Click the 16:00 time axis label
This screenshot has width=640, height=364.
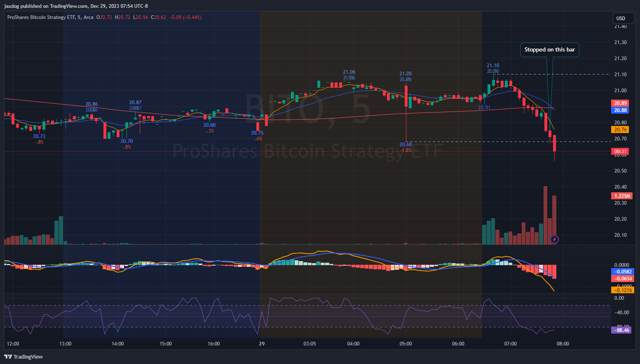click(x=213, y=344)
